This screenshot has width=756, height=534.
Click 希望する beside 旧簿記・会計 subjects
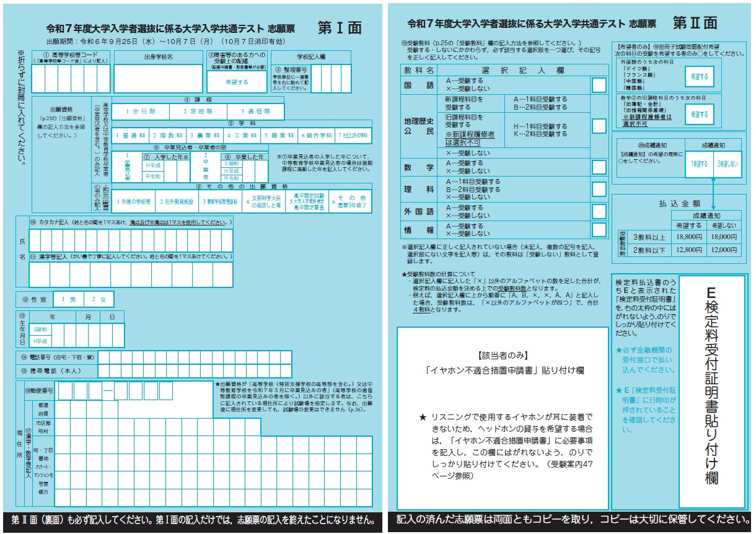[699, 115]
